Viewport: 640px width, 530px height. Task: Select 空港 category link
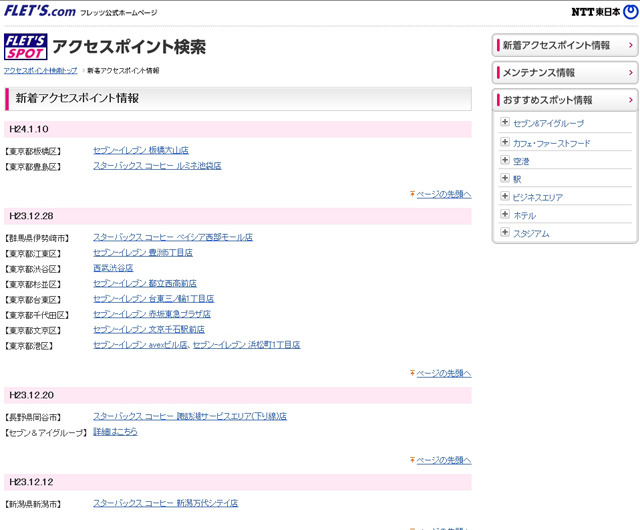click(x=521, y=161)
